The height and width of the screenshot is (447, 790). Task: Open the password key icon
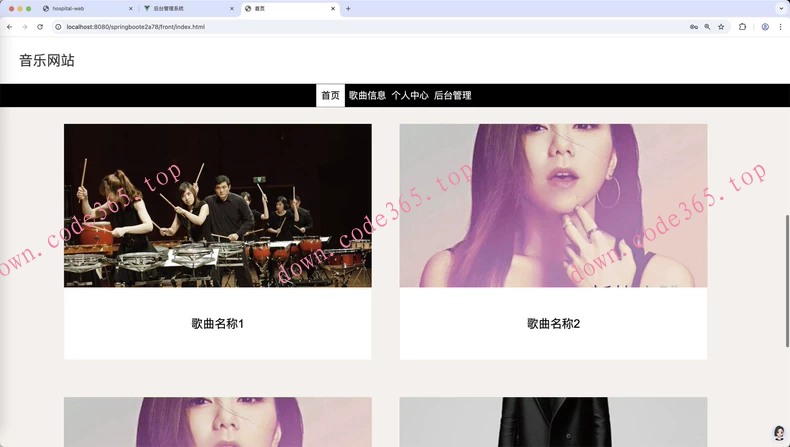tap(694, 27)
